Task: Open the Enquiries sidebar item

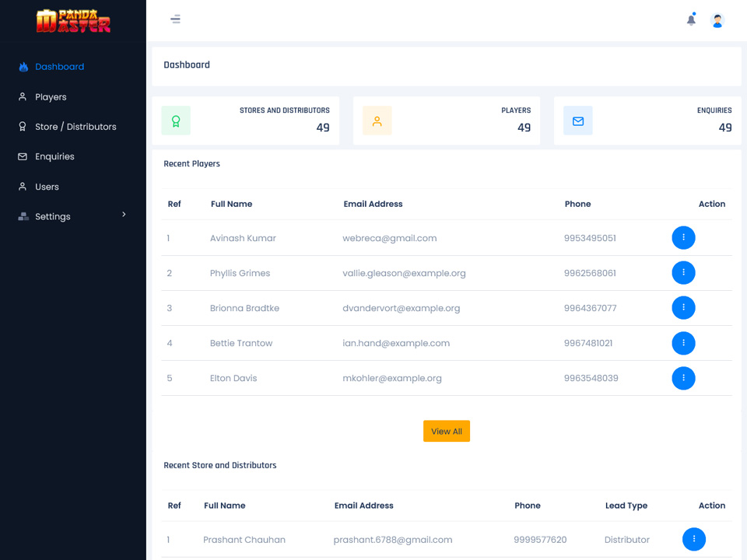Action: pos(54,156)
